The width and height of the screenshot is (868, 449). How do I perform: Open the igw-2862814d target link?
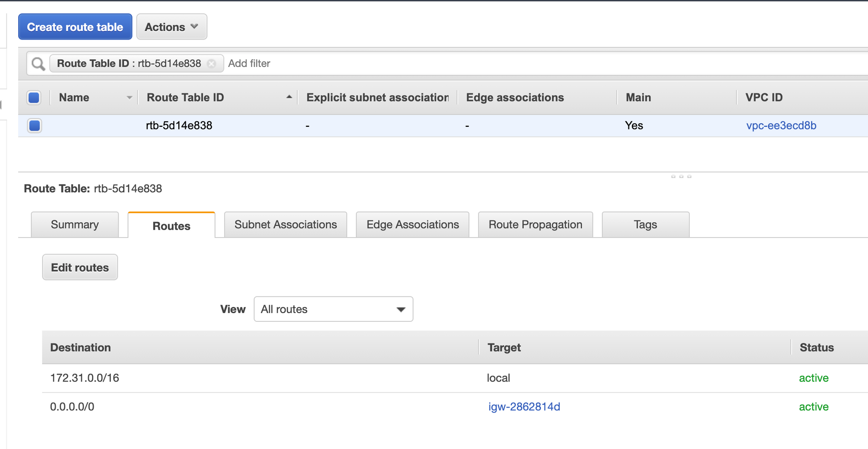click(x=524, y=407)
